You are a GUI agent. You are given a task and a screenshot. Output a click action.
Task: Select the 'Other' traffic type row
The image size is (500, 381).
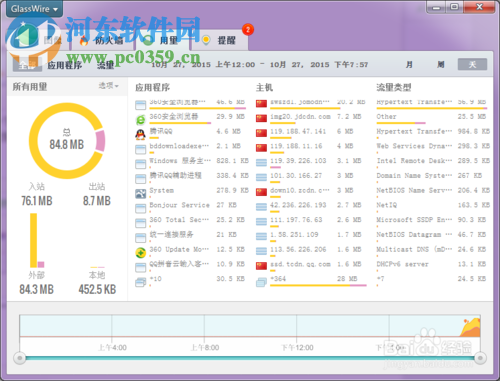pyautogui.click(x=433, y=118)
